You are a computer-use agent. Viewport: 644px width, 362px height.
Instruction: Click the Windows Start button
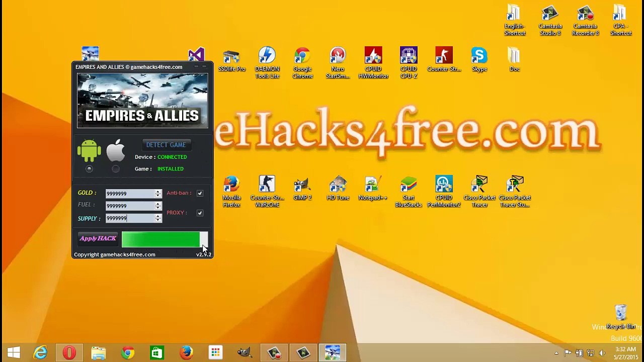tap(14, 353)
